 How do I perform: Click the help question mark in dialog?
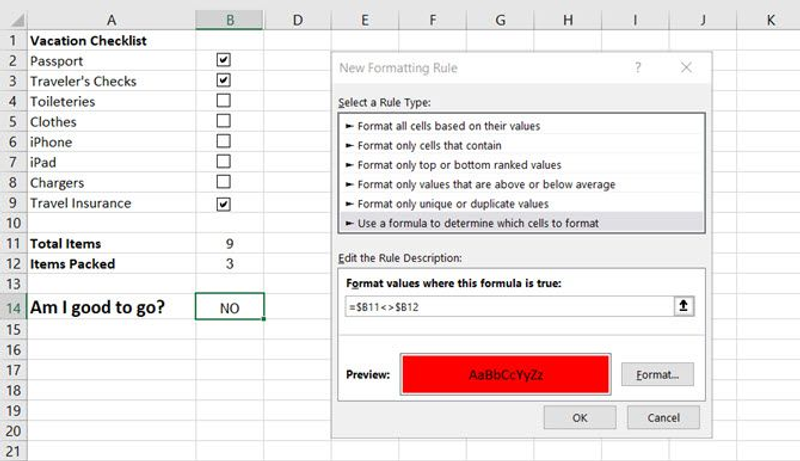pos(638,68)
